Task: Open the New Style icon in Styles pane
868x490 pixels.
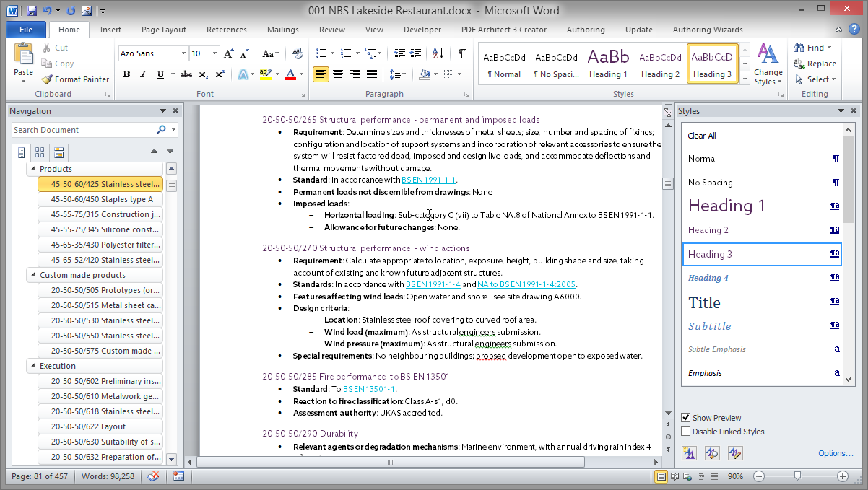Action: click(x=687, y=453)
